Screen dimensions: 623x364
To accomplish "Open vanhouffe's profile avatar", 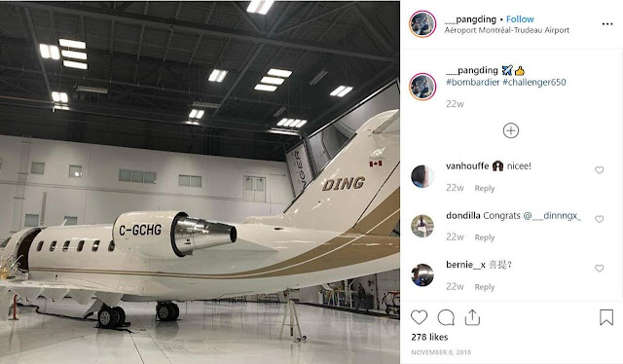I will pyautogui.click(x=422, y=176).
